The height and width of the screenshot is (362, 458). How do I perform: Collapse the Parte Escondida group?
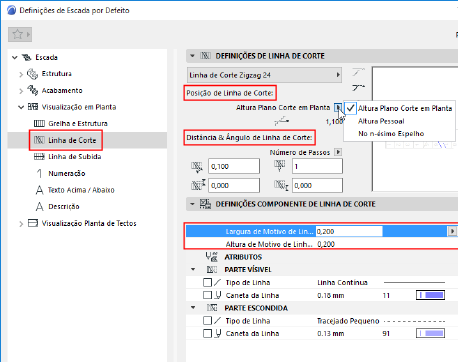(193, 308)
